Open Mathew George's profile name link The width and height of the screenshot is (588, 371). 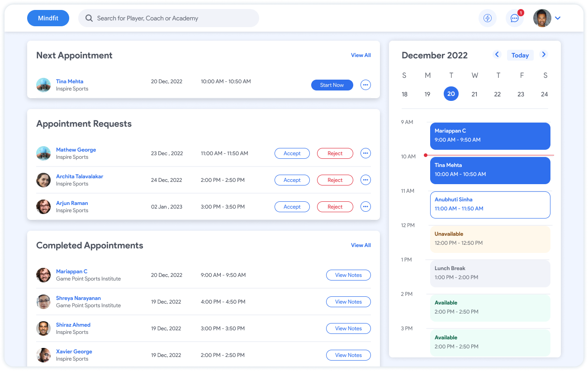coord(76,150)
